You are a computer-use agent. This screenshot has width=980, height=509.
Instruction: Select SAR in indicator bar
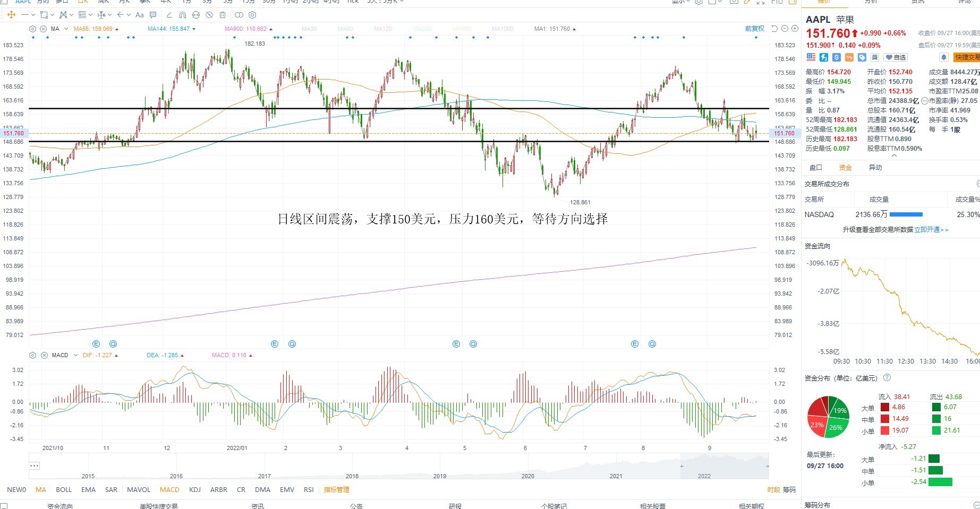pos(111,489)
